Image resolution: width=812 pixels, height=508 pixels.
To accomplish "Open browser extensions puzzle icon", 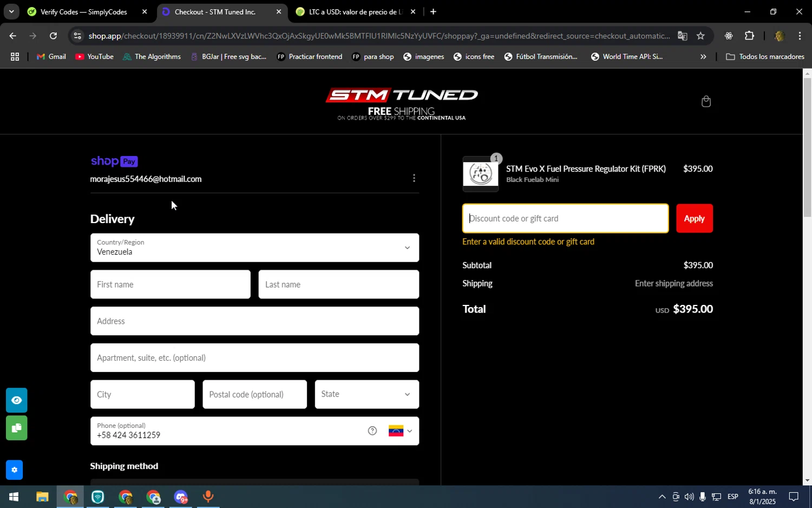I will pos(749,36).
